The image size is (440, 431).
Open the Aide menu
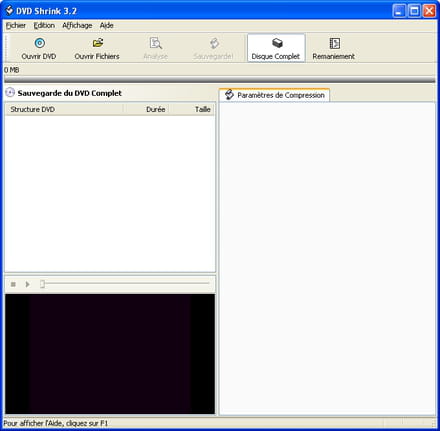click(106, 25)
